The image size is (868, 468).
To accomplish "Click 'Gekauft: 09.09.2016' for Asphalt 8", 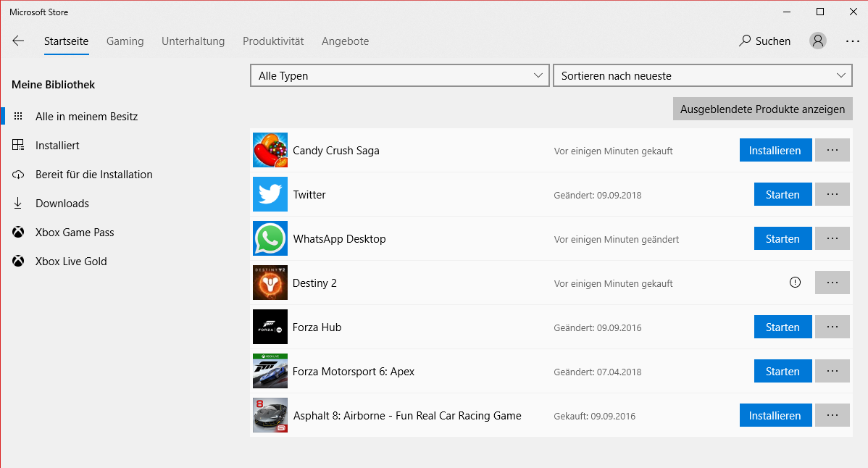I will pos(595,417).
